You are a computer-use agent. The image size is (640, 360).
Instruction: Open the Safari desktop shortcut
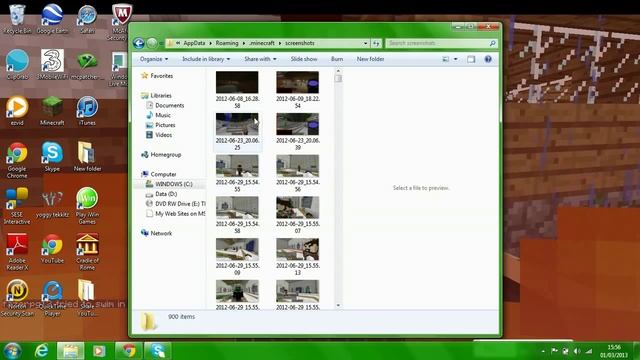pyautogui.click(x=87, y=19)
